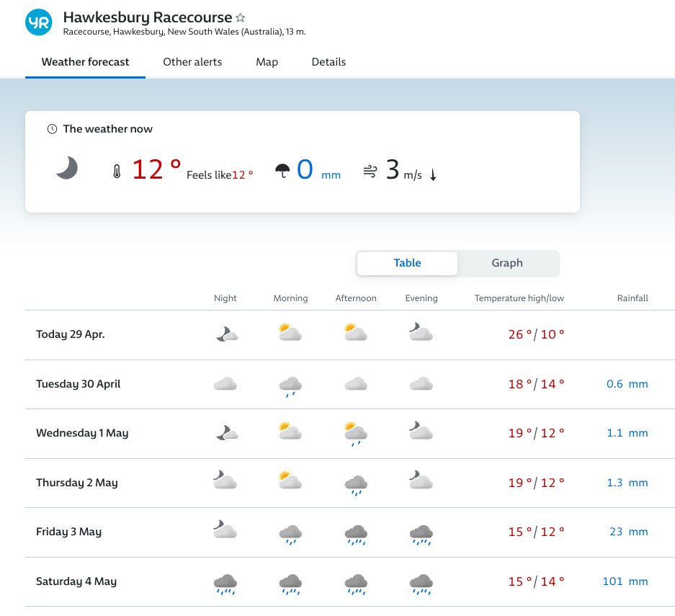Image resolution: width=675 pixels, height=616 pixels.
Task: Click the 23 mm rainfall value
Action: coord(628,532)
